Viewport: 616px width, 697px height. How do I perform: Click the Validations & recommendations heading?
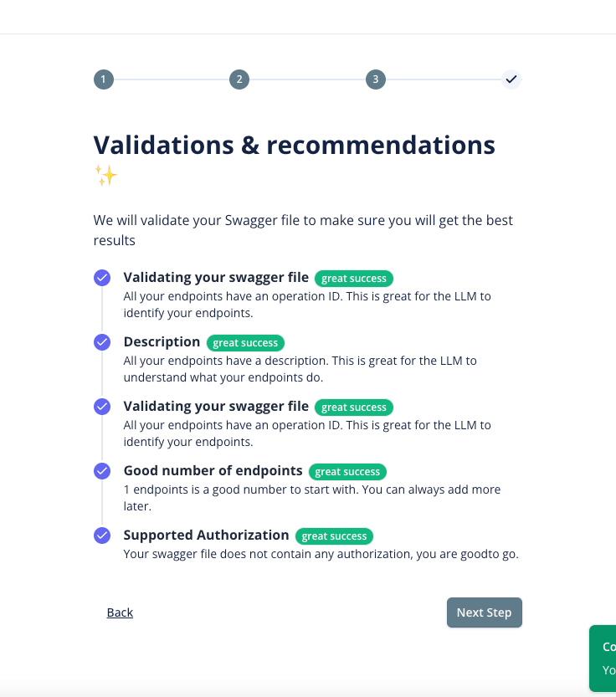click(x=294, y=145)
